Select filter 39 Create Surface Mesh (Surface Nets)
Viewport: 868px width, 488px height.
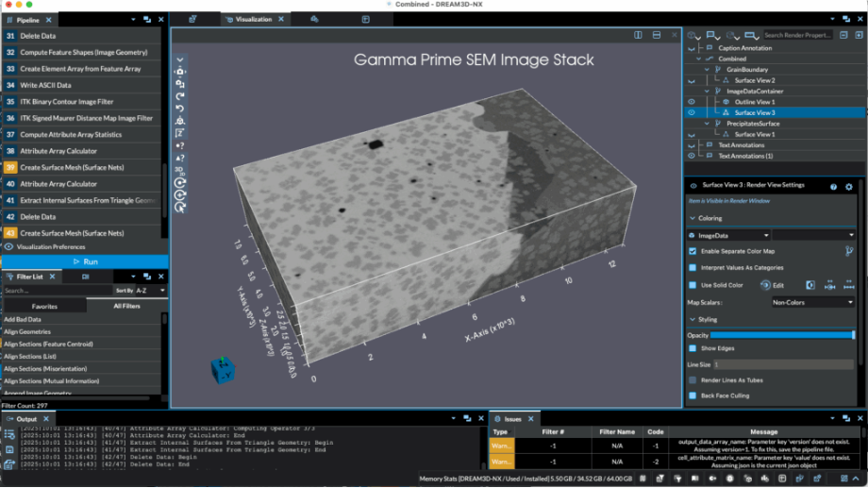[x=82, y=167]
